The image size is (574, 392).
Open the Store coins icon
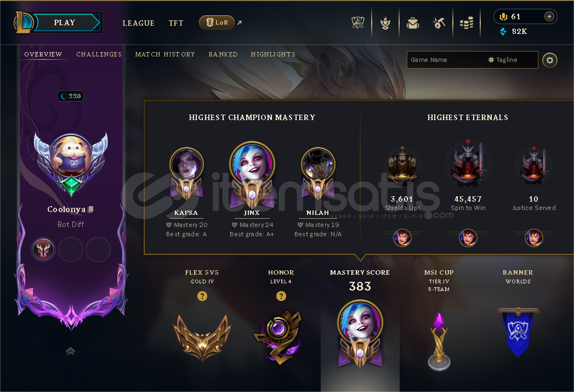click(x=467, y=23)
